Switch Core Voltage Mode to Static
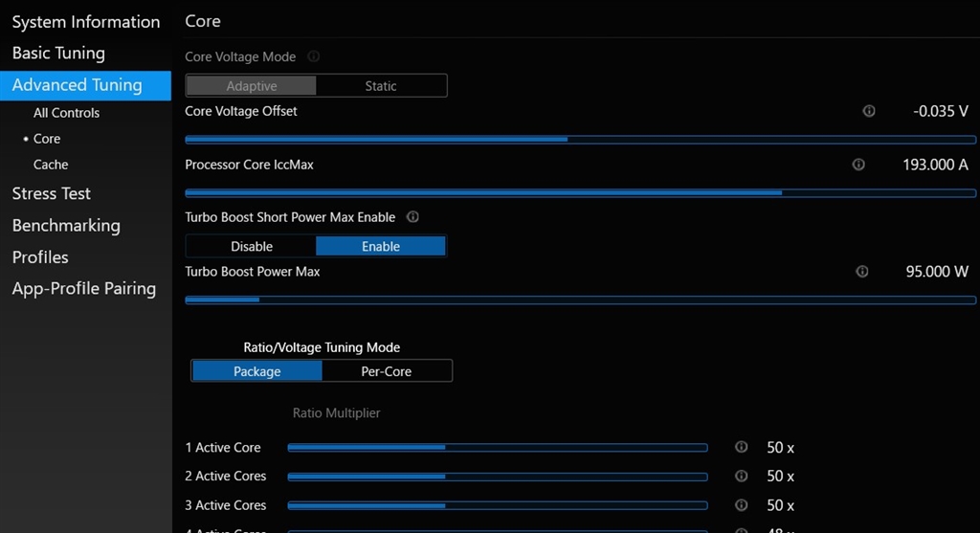980x533 pixels. point(381,85)
